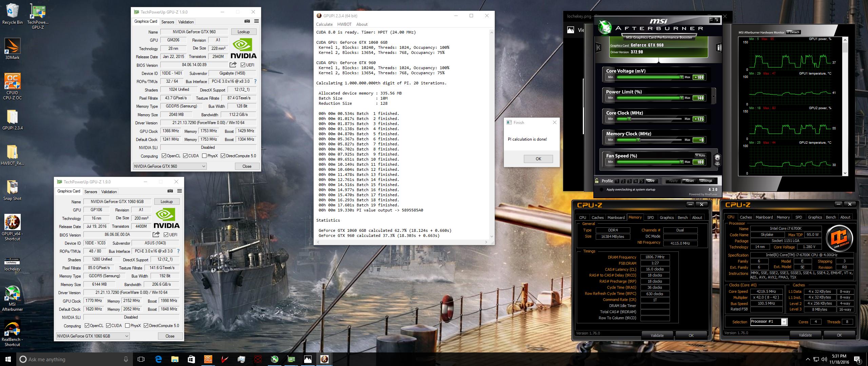Click BIOS share icon in GTX 1060 GPU-Z

(156, 235)
